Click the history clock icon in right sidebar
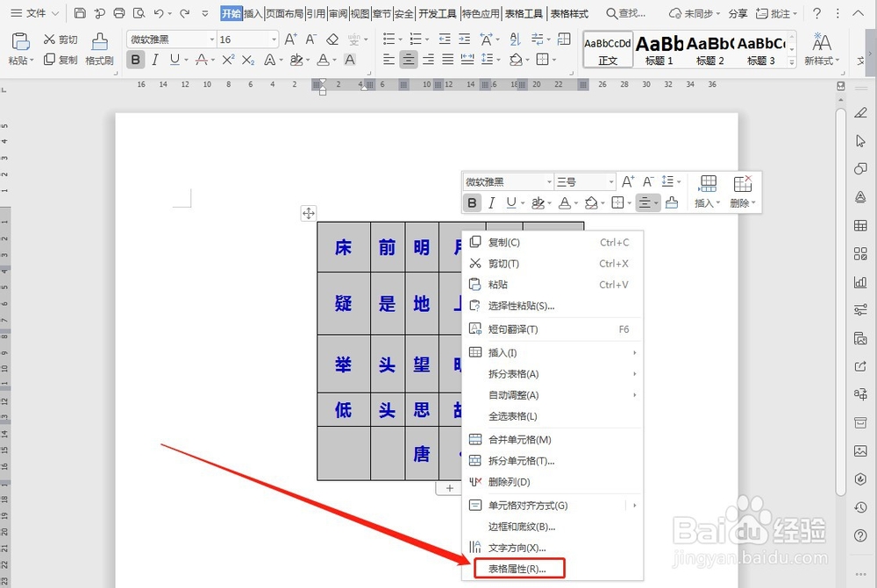877x588 pixels. tap(860, 507)
